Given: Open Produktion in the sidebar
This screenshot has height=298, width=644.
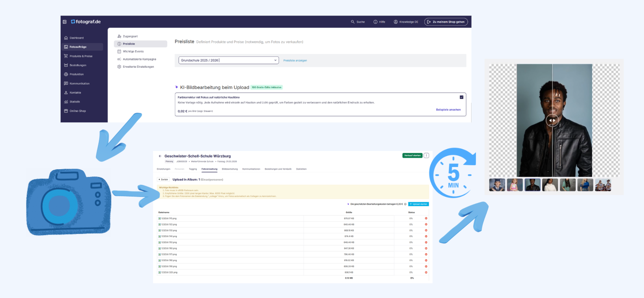Looking at the screenshot, I should 74,74.
